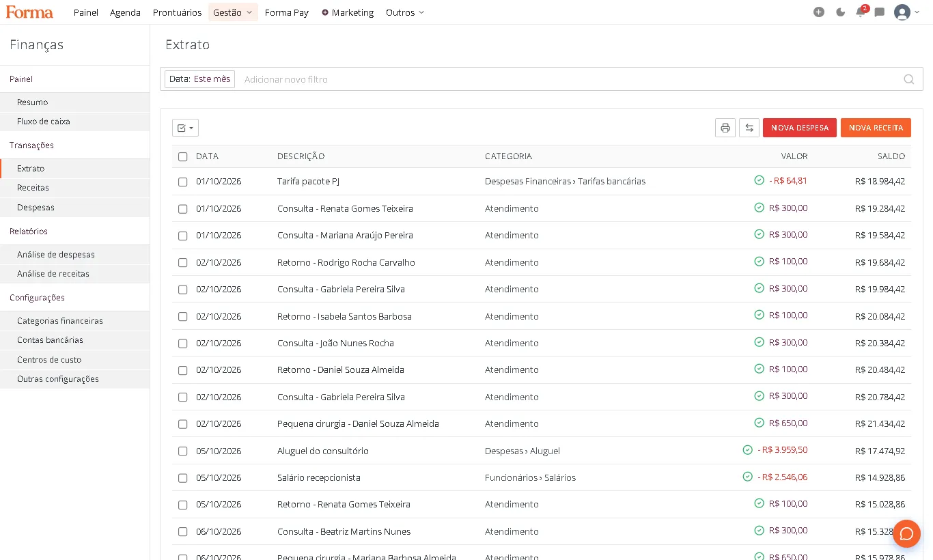Open Contas bancárias in the sidebar
933x560 pixels.
(x=74, y=340)
